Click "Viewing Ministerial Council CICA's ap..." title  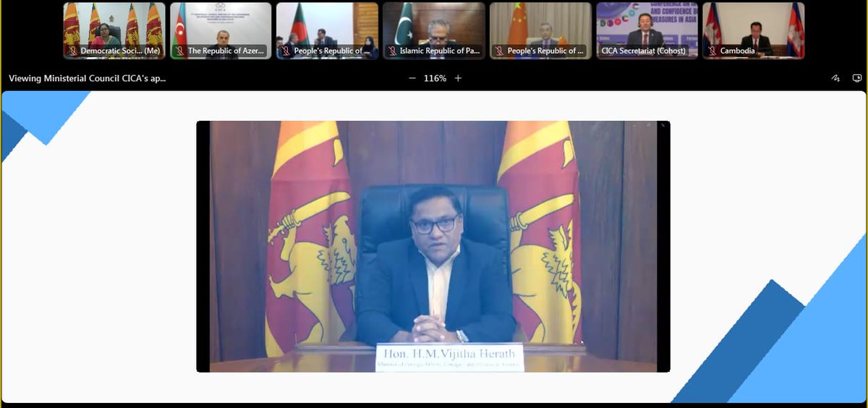pyautogui.click(x=87, y=78)
